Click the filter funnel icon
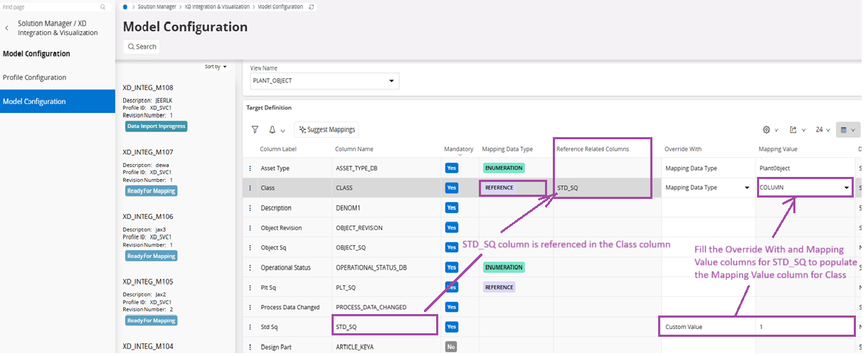 point(255,130)
